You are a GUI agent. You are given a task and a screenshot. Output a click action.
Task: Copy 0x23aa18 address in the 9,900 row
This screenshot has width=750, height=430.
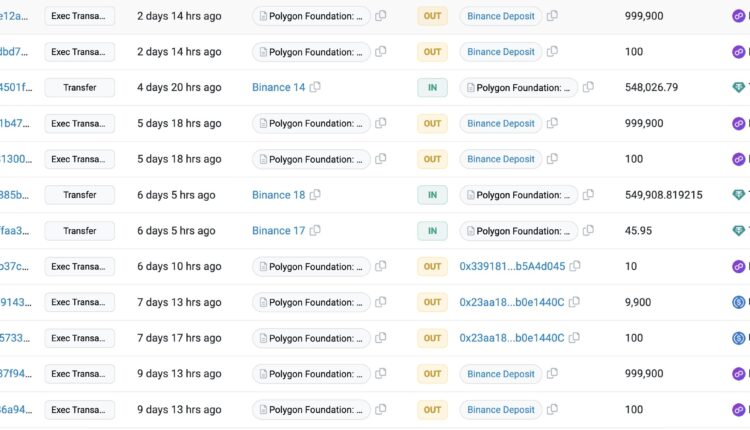pos(574,302)
